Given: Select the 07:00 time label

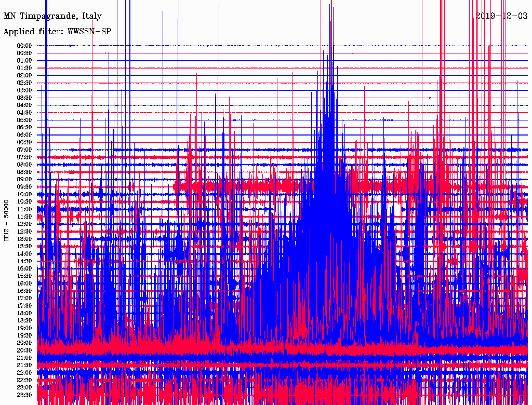Looking at the screenshot, I should coord(24,150).
